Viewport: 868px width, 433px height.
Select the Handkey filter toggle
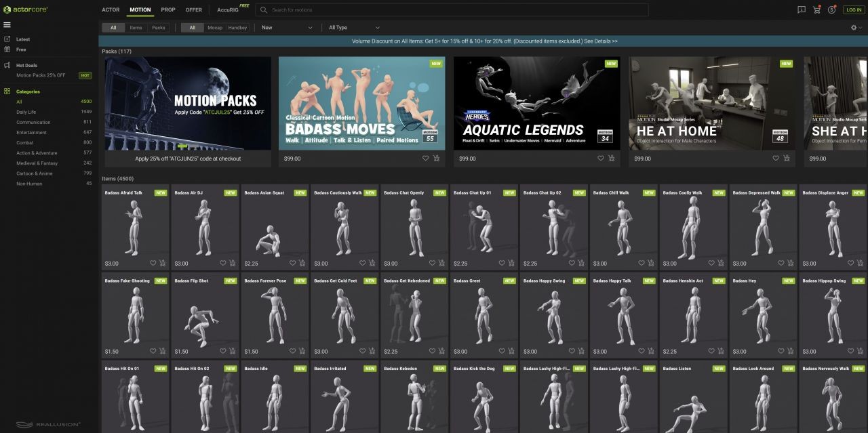[237, 28]
